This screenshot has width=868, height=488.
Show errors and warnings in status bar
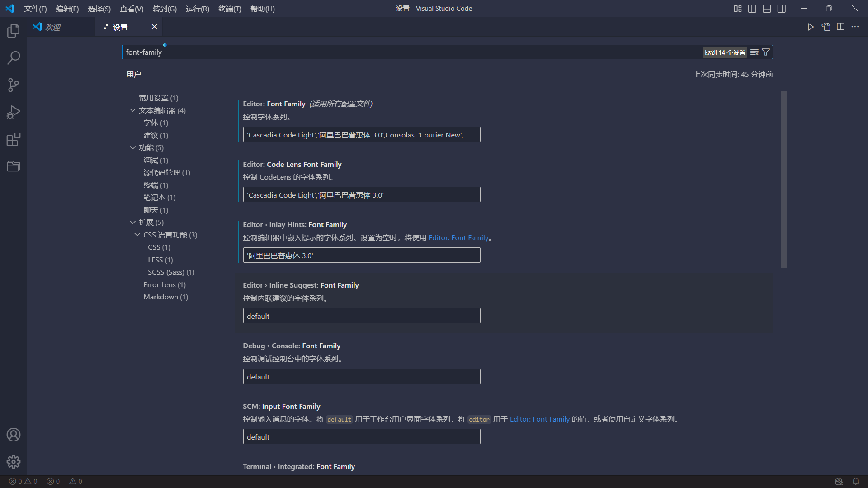[23, 481]
